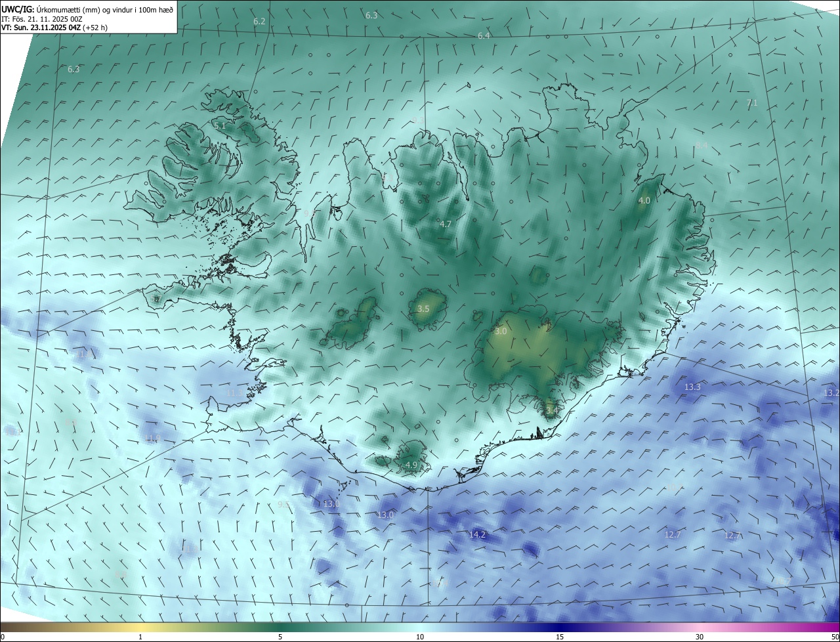Screen dimensions: 840x642
Task: Click the '13.3' value offshore
Action: click(692, 387)
